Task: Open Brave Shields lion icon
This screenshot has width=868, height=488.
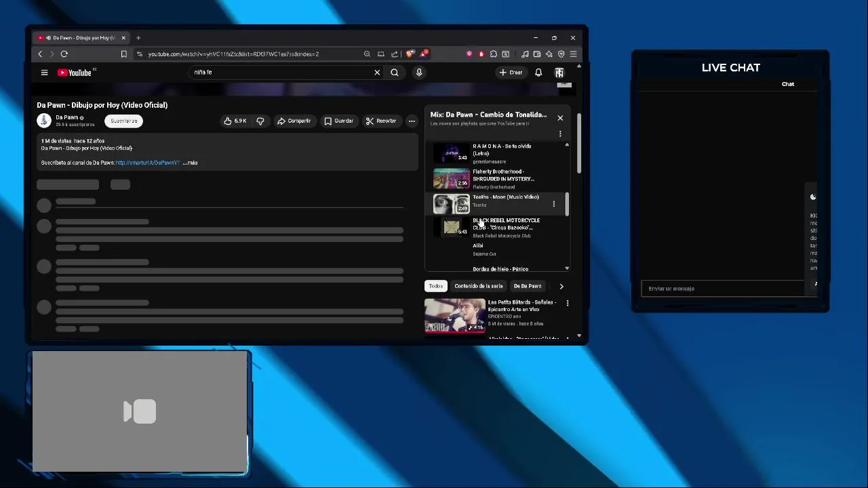Action: click(x=410, y=54)
